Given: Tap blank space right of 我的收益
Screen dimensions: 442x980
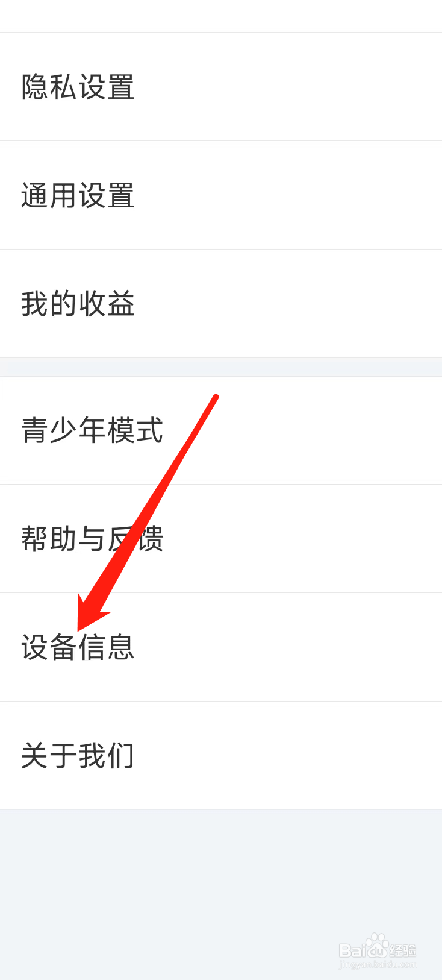Looking at the screenshot, I should tap(289, 304).
